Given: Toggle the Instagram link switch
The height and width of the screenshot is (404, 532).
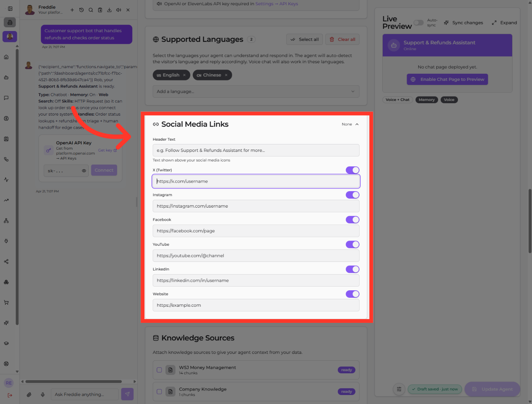Looking at the screenshot, I should pyautogui.click(x=352, y=195).
